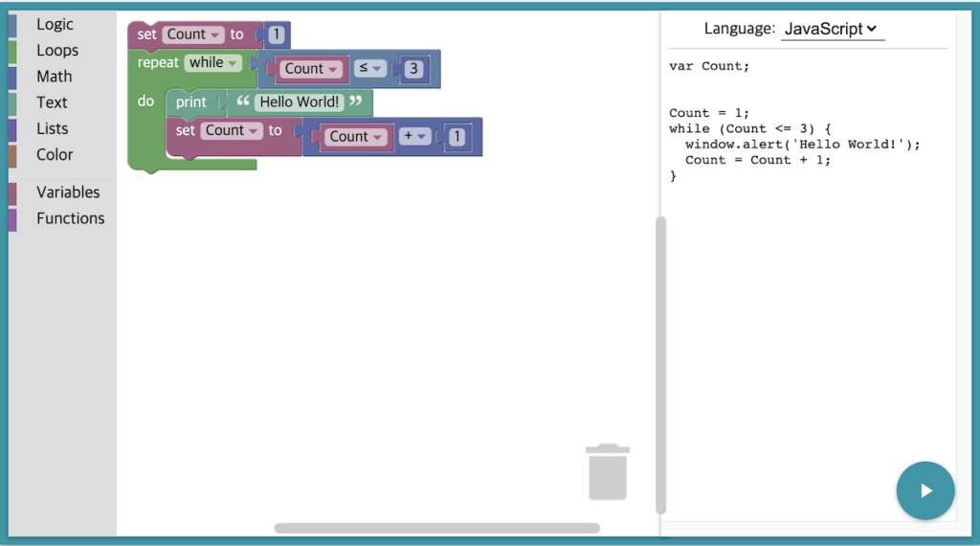Open the Color category

coord(55,154)
